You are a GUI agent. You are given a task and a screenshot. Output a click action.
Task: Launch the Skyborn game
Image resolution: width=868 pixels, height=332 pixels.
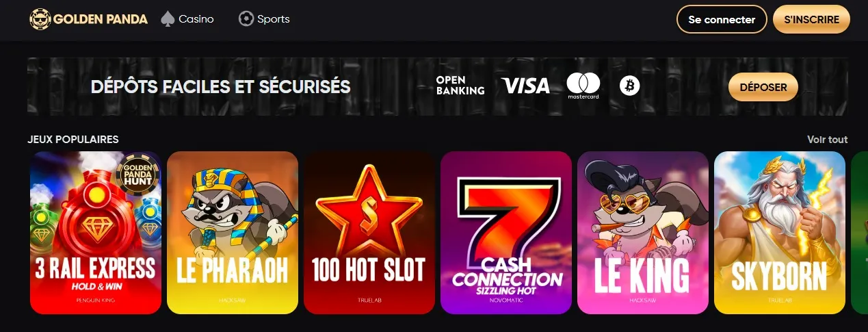click(x=780, y=233)
